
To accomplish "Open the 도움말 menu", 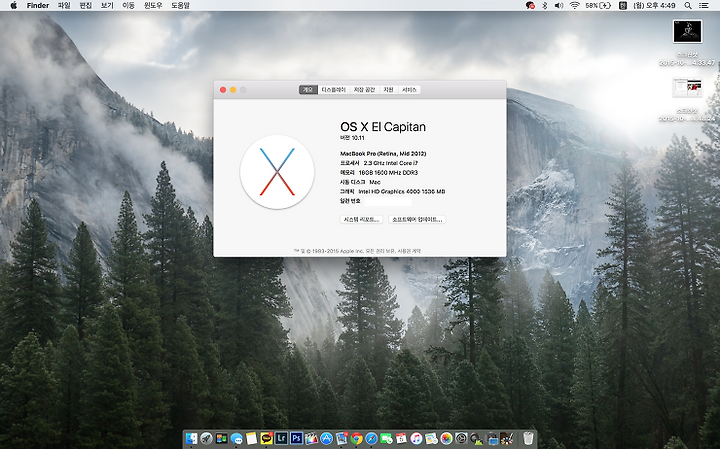I will (180, 6).
